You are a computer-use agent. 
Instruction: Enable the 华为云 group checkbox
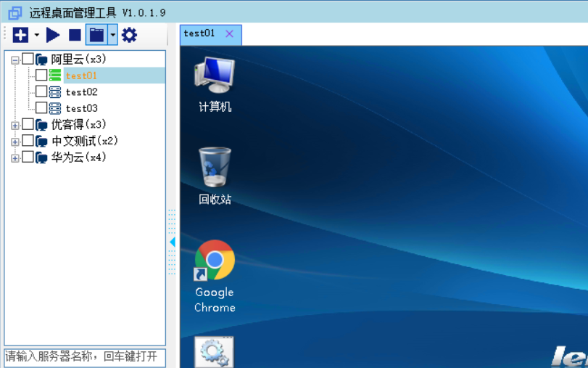point(28,157)
